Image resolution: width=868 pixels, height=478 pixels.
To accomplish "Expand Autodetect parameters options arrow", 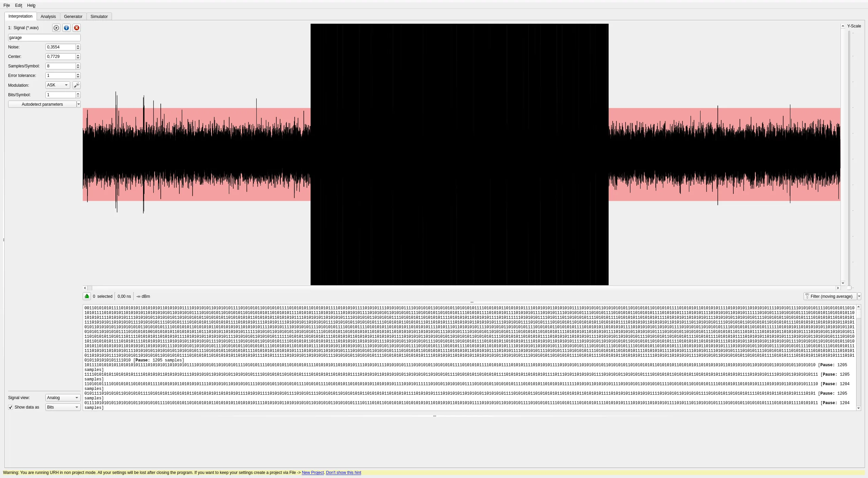I will tap(79, 104).
